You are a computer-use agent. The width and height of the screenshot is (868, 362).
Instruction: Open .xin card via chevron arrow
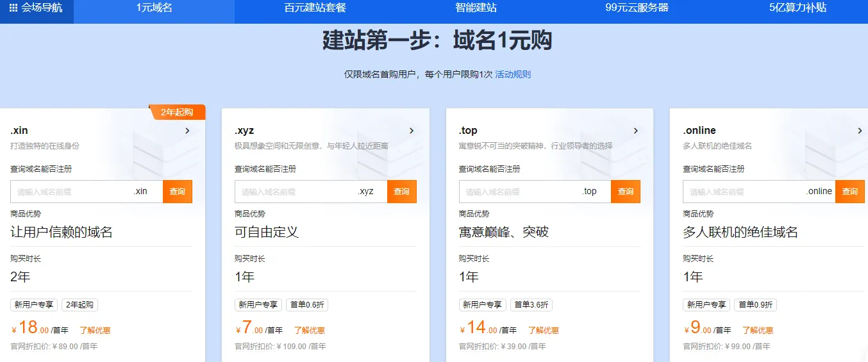[x=187, y=131]
